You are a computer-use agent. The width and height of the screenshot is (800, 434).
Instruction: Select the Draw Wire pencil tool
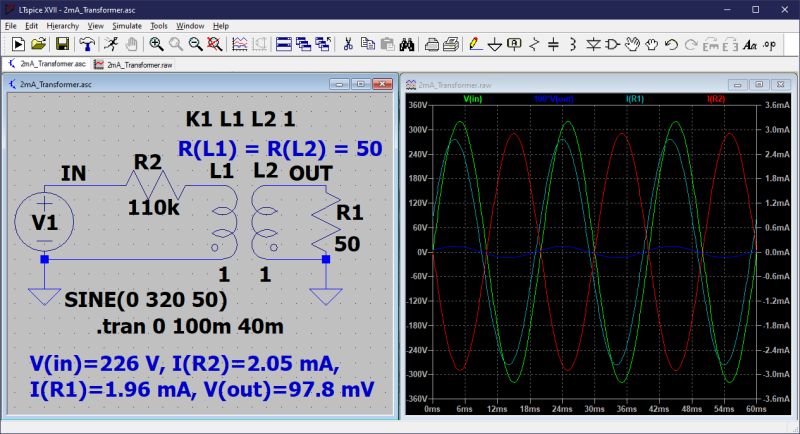[x=475, y=44]
